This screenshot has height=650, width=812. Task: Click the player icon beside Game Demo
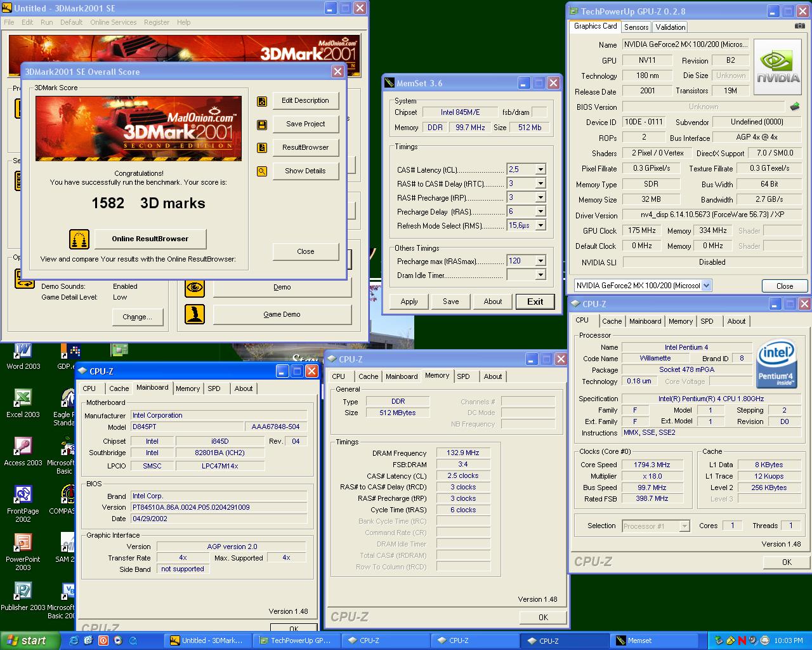point(195,314)
